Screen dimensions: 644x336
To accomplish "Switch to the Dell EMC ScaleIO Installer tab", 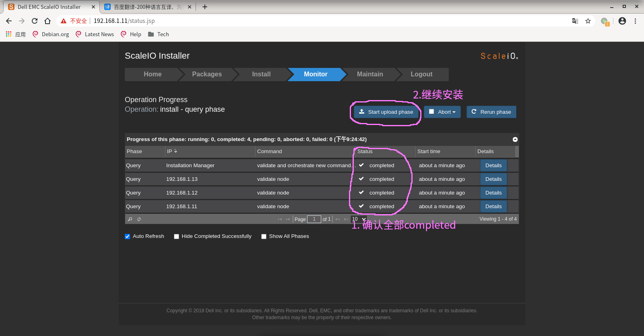I will tap(52, 7).
